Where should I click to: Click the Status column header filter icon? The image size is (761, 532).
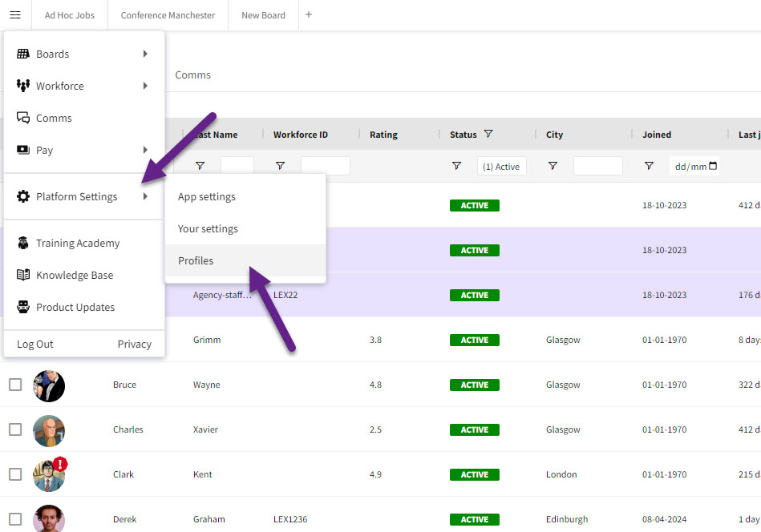(x=488, y=135)
